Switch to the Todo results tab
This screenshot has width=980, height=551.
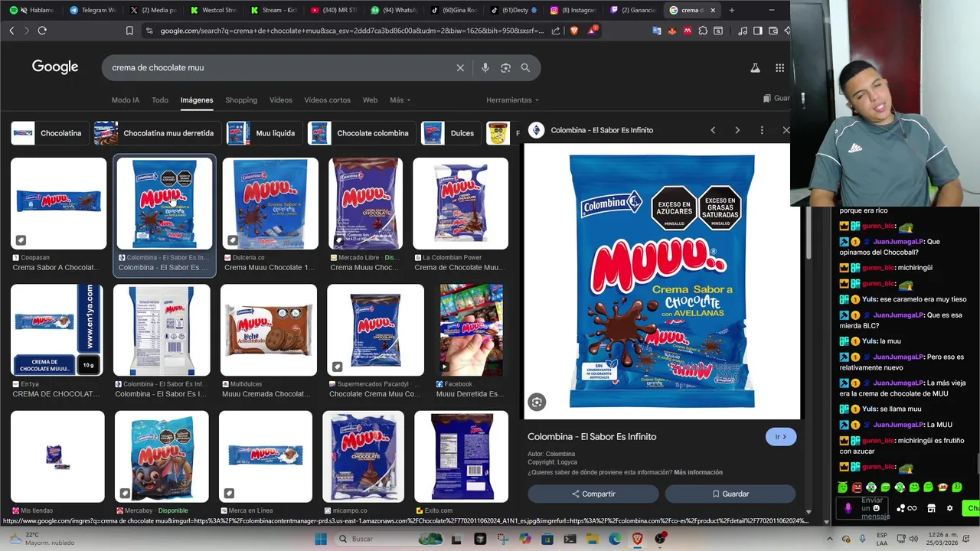(x=160, y=100)
